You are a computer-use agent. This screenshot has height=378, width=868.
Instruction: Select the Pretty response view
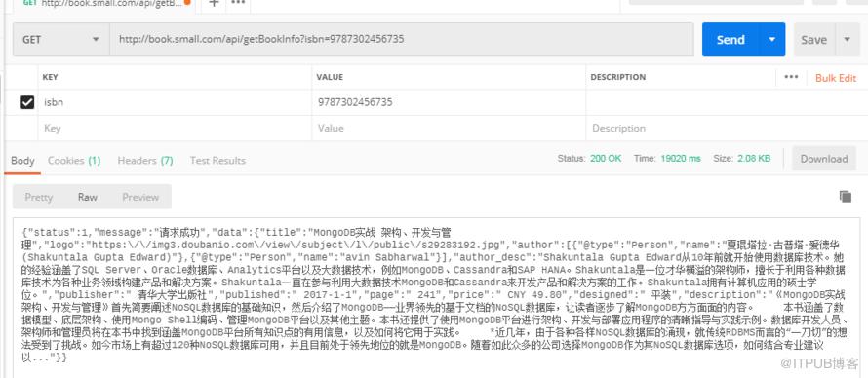pyautogui.click(x=38, y=197)
